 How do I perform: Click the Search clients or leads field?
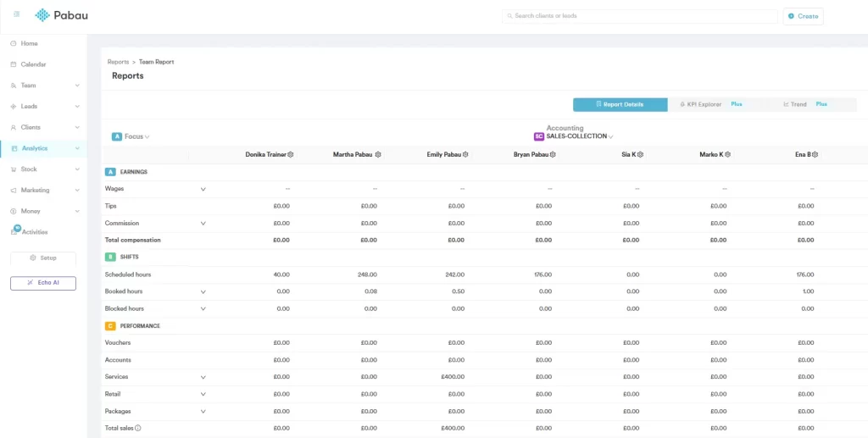[639, 16]
